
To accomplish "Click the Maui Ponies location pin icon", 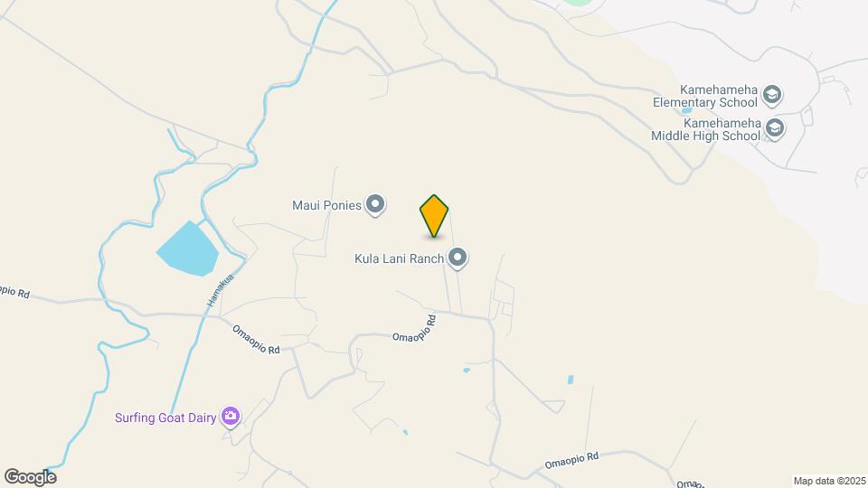I will point(375,205).
